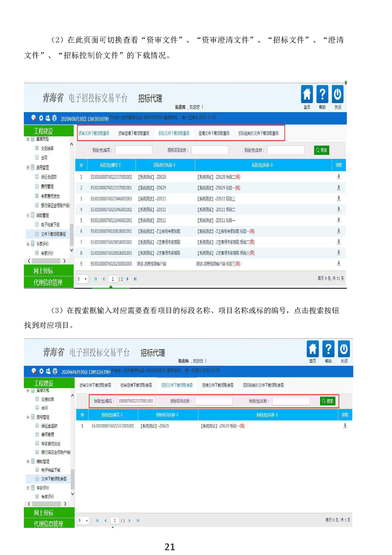
Task: Open 澄清文件下载领取查看 tab in upper screenshot
Action: (x=214, y=133)
